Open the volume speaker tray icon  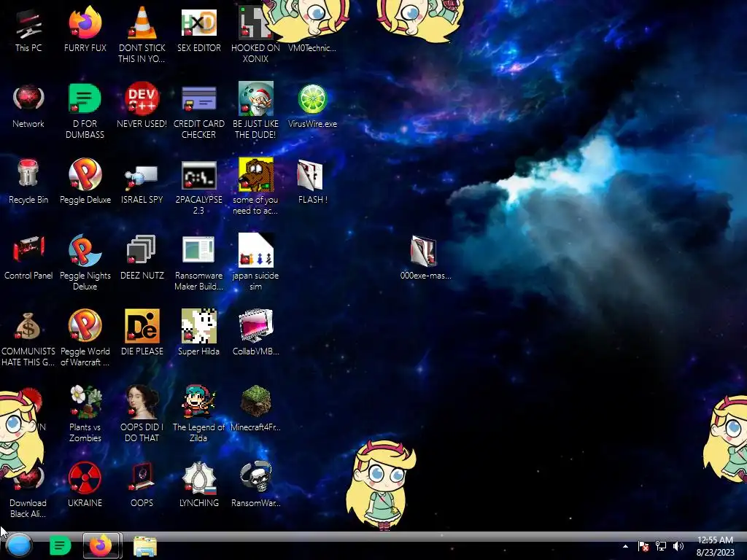pos(678,546)
